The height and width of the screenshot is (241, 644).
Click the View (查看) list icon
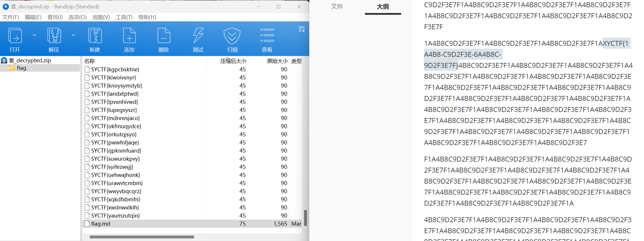[267, 35]
